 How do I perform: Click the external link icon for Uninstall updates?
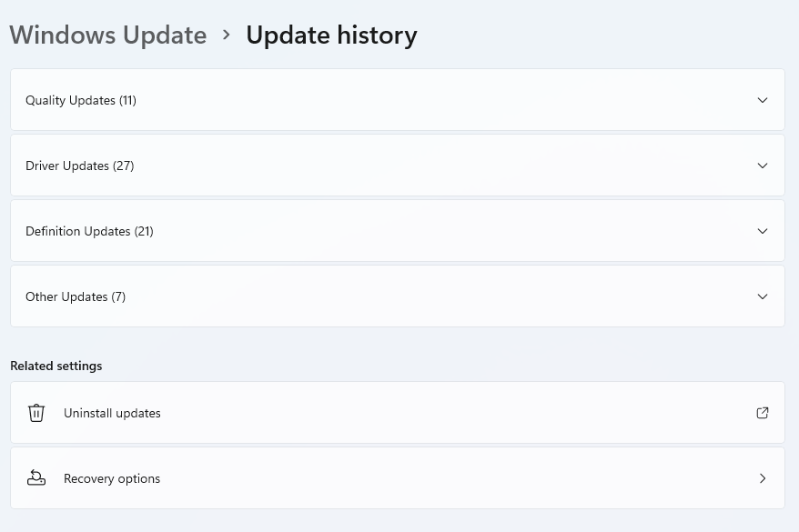[763, 413]
